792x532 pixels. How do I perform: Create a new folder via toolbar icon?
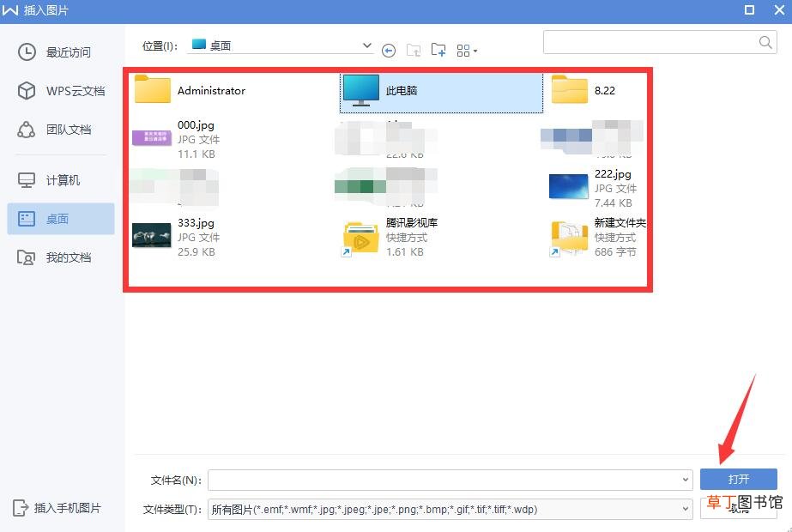tap(438, 50)
